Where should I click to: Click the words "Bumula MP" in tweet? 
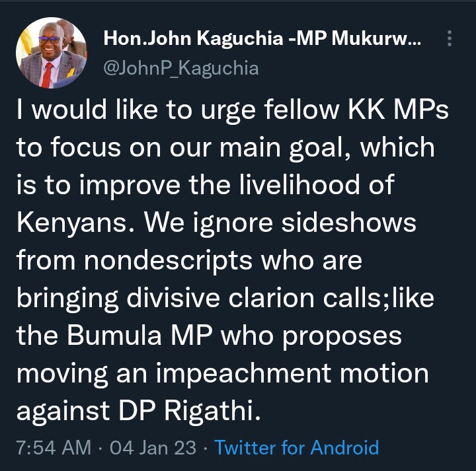click(139, 336)
